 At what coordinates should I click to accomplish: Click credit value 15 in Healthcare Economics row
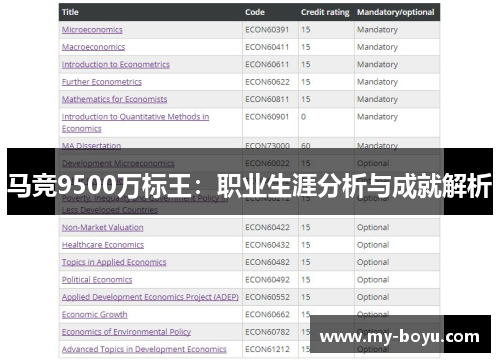click(306, 245)
